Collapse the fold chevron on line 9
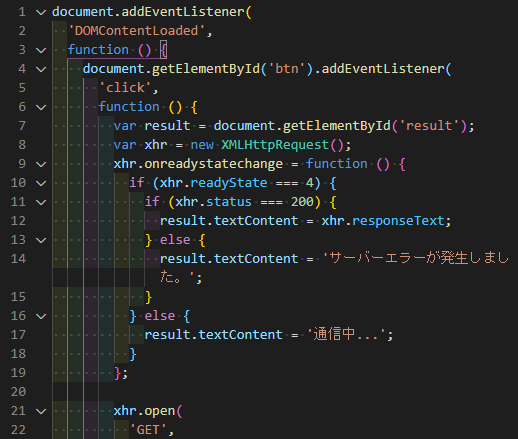The width and height of the screenshot is (518, 439). [41, 164]
